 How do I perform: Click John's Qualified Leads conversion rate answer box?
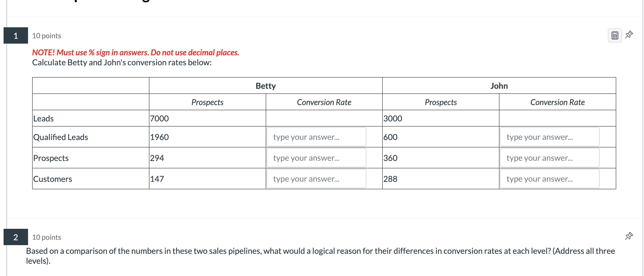pos(549,137)
